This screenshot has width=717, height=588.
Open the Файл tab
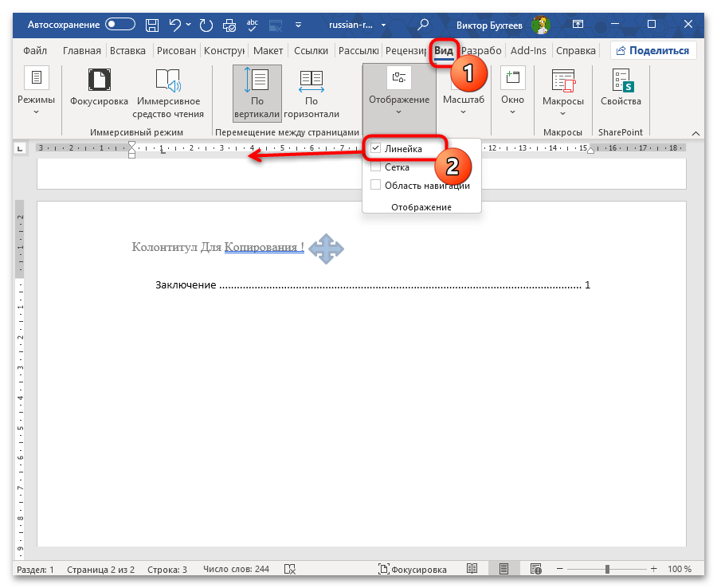click(35, 51)
